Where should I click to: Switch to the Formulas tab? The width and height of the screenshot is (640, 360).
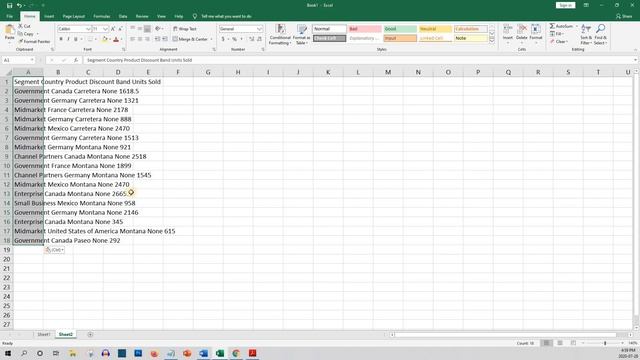tap(102, 16)
